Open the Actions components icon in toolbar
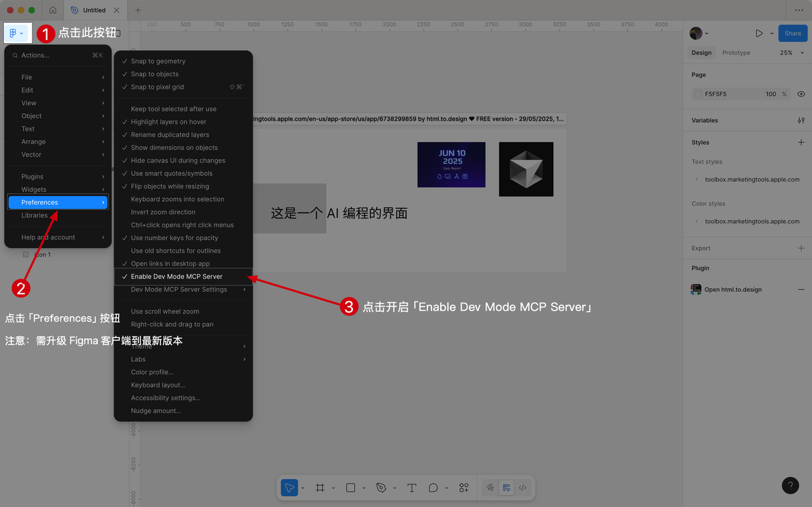Image resolution: width=812 pixels, height=507 pixels. [x=464, y=487]
